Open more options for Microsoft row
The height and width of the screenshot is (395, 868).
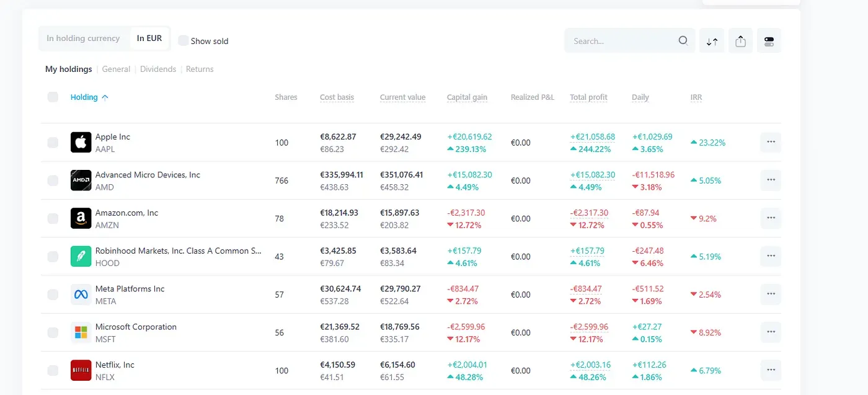pos(771,332)
